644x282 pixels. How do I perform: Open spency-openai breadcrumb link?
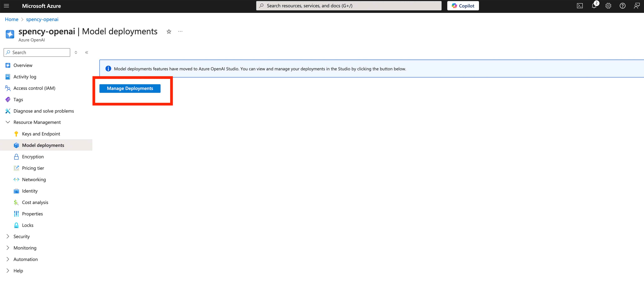pyautogui.click(x=42, y=20)
